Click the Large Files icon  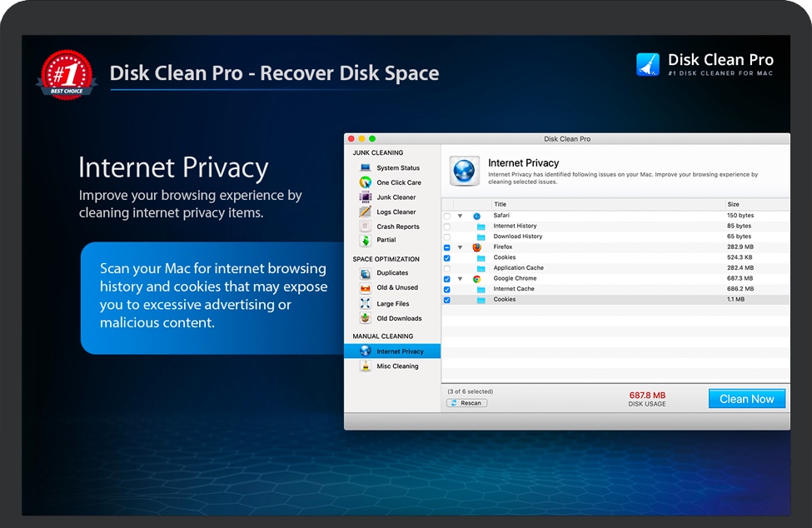(x=365, y=304)
